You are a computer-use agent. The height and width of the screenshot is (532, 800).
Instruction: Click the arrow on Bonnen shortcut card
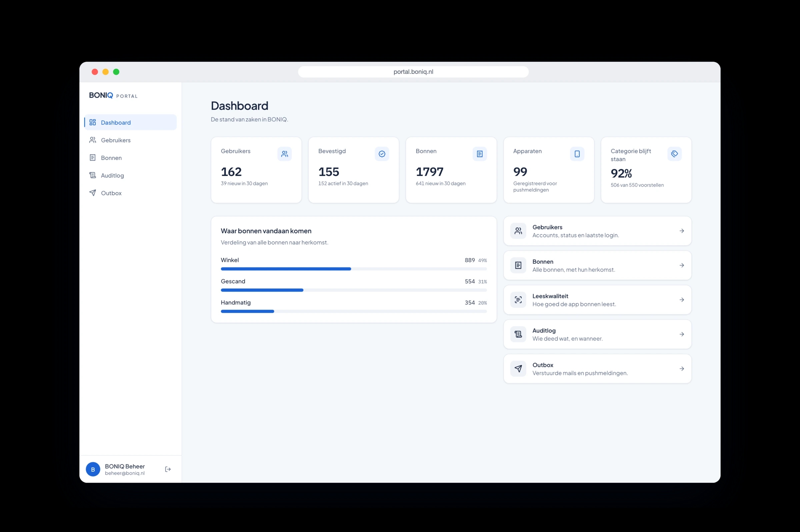point(682,265)
